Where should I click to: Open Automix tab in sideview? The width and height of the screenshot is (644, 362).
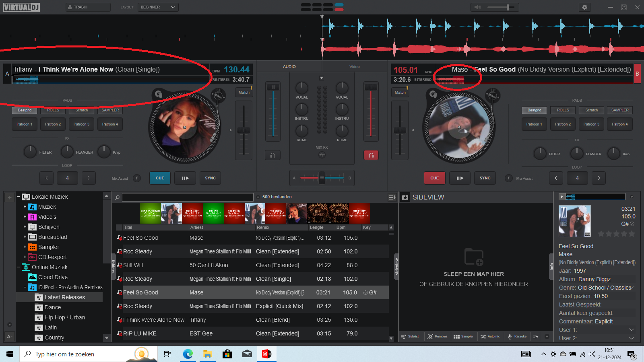tap(490, 337)
